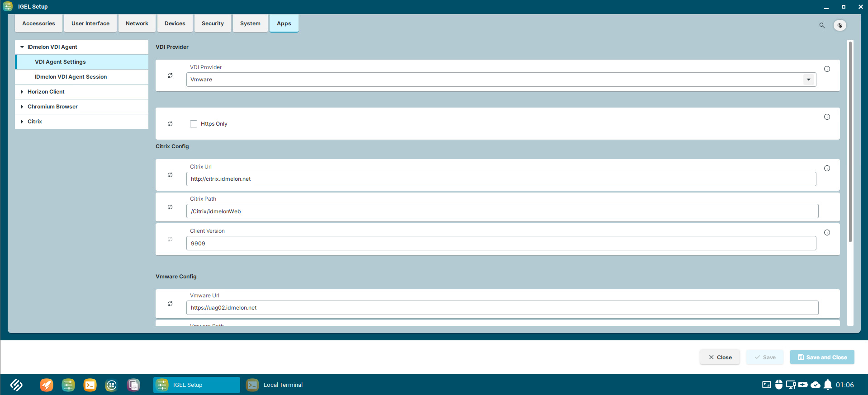Switch to the Network tab

coord(137,24)
